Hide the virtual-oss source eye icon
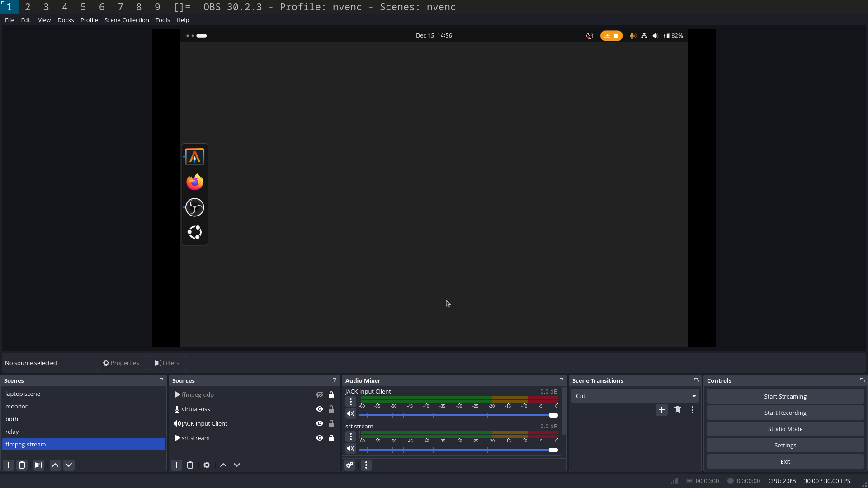The height and width of the screenshot is (488, 868). point(320,409)
